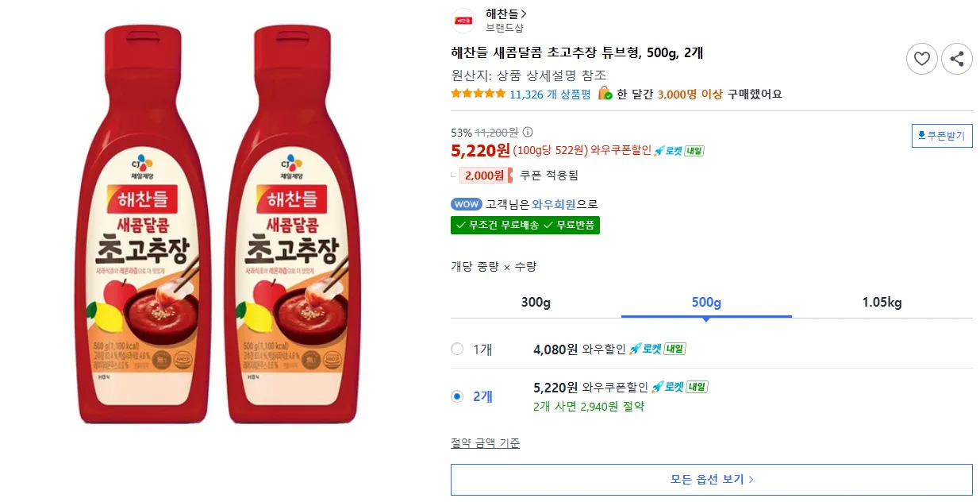
Task: Click the share icon button
Action: pos(957,59)
